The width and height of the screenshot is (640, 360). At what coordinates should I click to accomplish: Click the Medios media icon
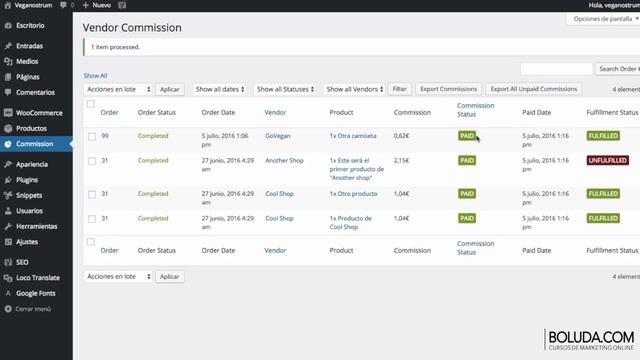point(8,61)
